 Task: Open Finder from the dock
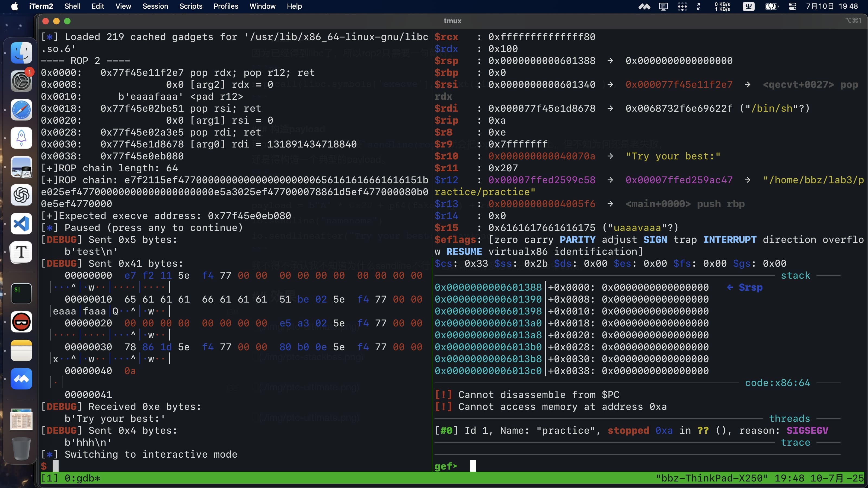[21, 53]
